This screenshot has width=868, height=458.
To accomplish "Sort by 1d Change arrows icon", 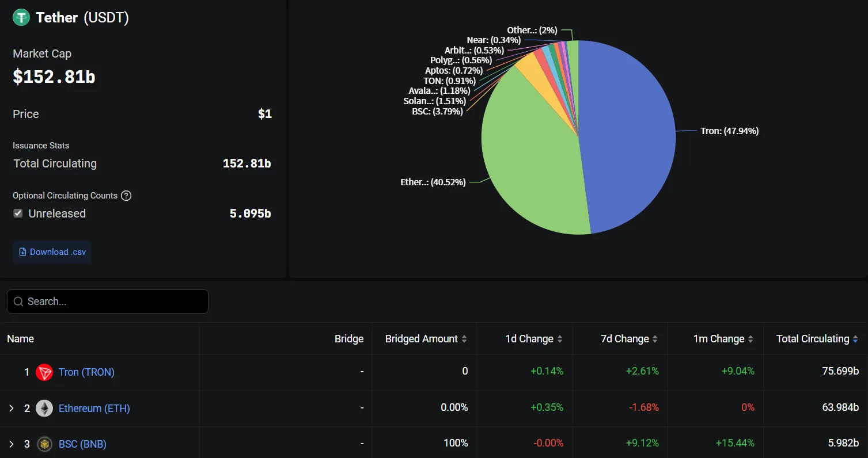I will pos(559,339).
